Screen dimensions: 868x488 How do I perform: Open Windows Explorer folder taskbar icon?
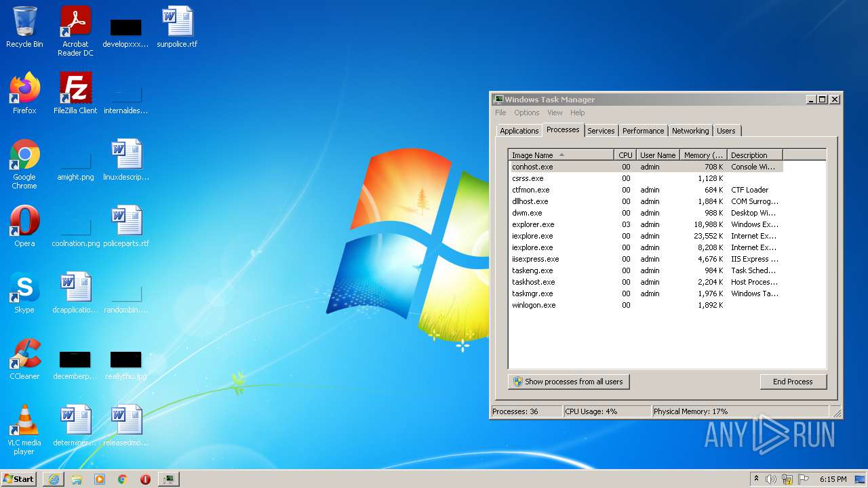click(x=77, y=479)
